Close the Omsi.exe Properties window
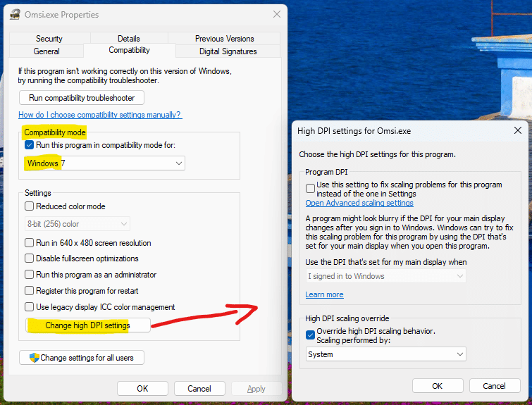This screenshot has width=532, height=405. coord(276,15)
